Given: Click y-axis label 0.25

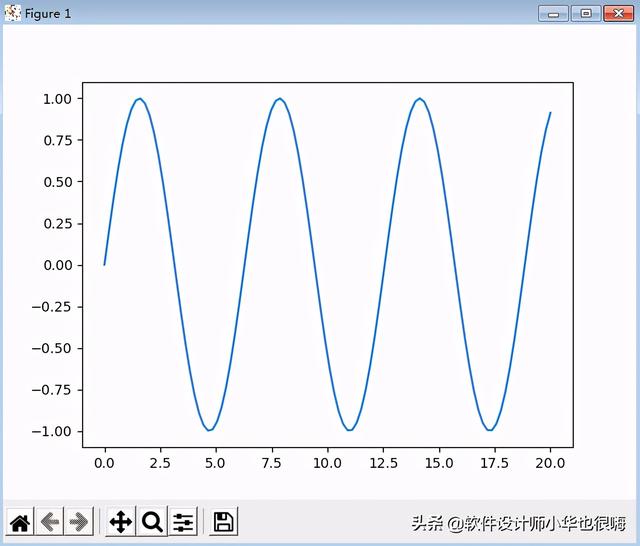Looking at the screenshot, I should coord(58,224).
